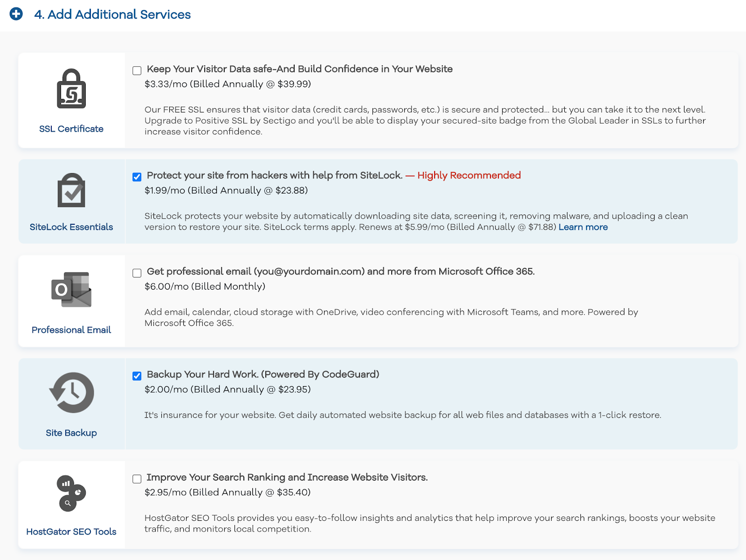Click the plus icon beside Add Additional Services

pos(16,14)
